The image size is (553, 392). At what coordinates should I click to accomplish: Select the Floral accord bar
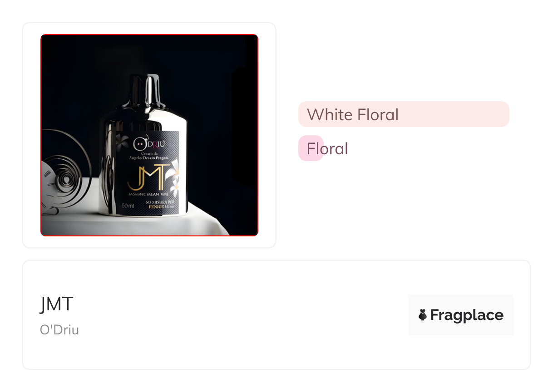311,148
